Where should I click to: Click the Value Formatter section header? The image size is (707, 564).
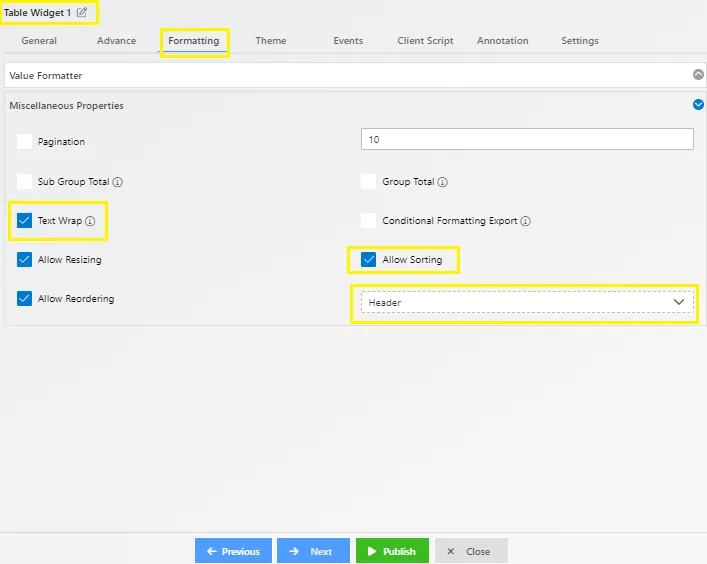point(355,75)
